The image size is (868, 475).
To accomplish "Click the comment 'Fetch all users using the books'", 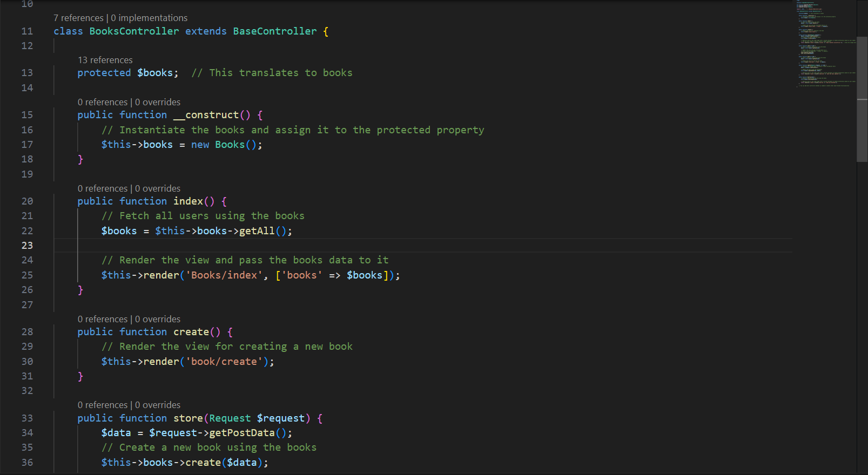I will [x=203, y=216].
